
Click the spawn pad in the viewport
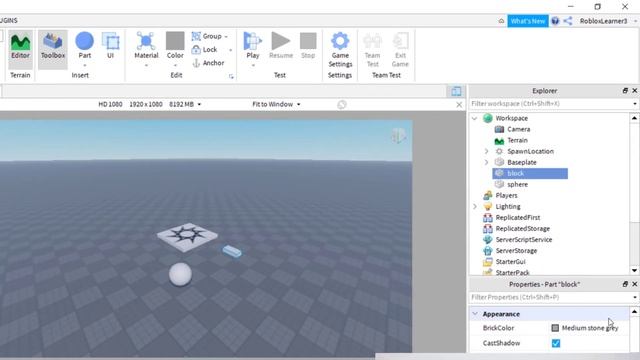187,236
